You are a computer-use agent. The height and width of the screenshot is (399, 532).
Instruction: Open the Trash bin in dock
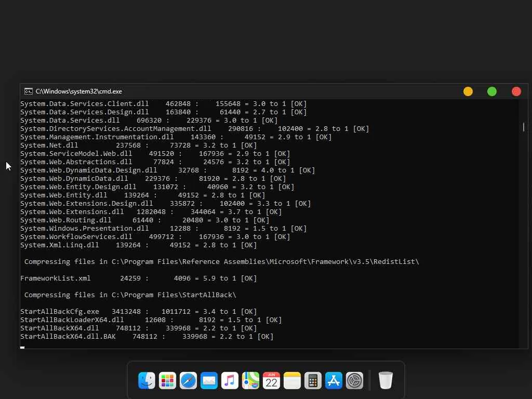385,380
